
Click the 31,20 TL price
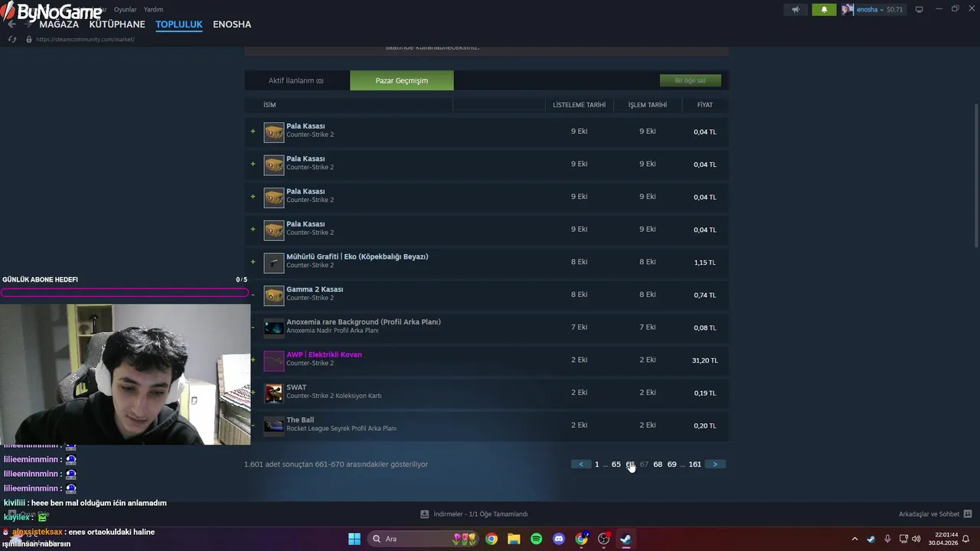coord(704,360)
